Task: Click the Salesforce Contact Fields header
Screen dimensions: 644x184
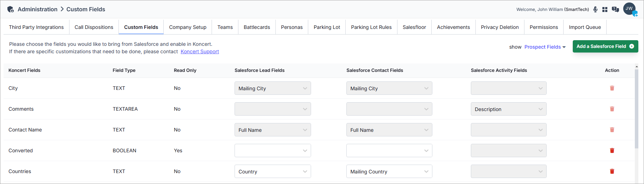Action: coord(375,70)
